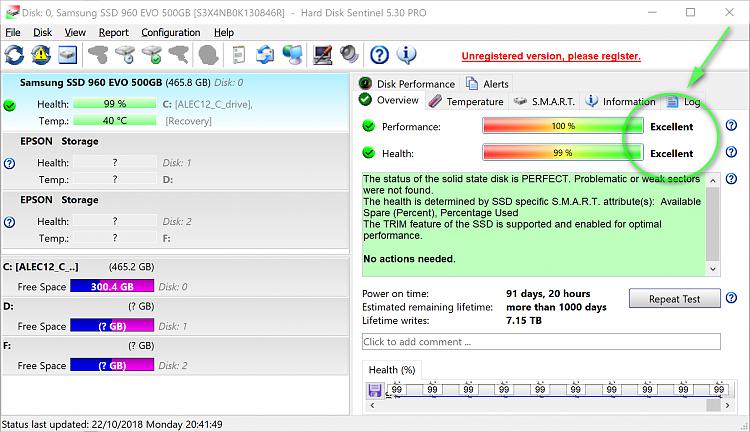Switch to the Disk Performance tab
This screenshot has height=432, width=750.
point(407,84)
